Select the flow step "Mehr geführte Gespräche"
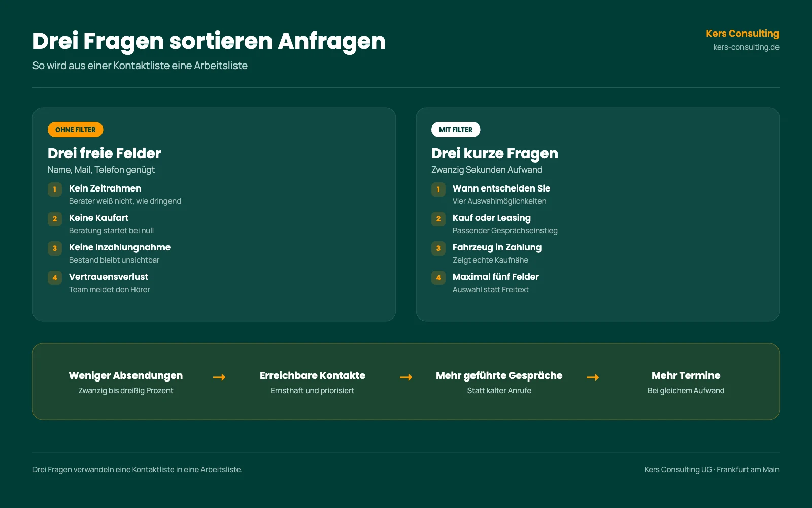812x508 pixels. 499,375
